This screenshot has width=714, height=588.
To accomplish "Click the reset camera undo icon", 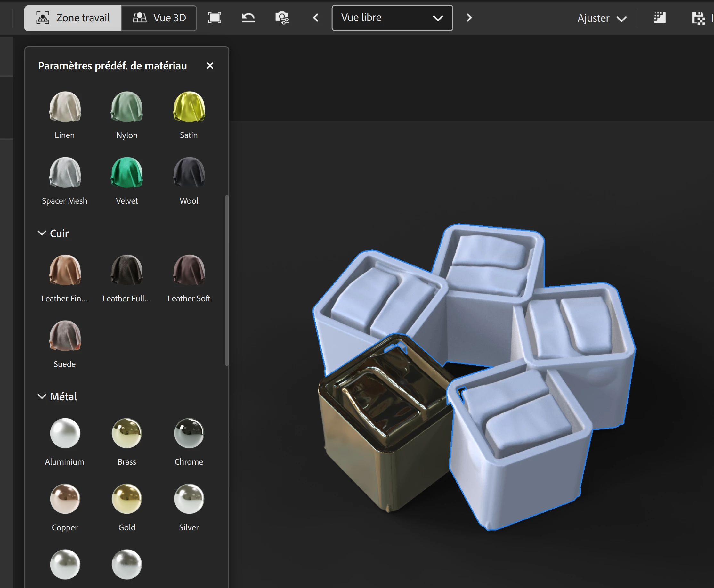I will (x=248, y=18).
